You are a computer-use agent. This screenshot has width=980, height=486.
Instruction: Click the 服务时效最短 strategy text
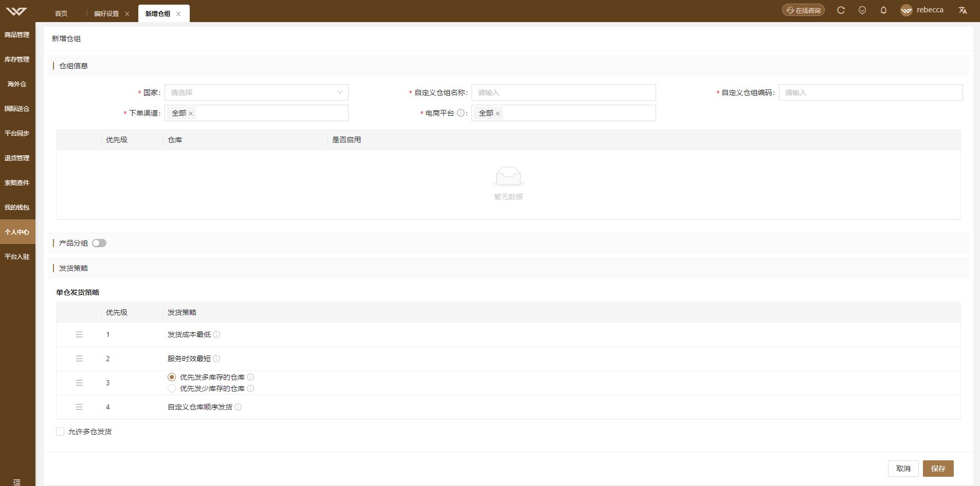click(x=189, y=359)
